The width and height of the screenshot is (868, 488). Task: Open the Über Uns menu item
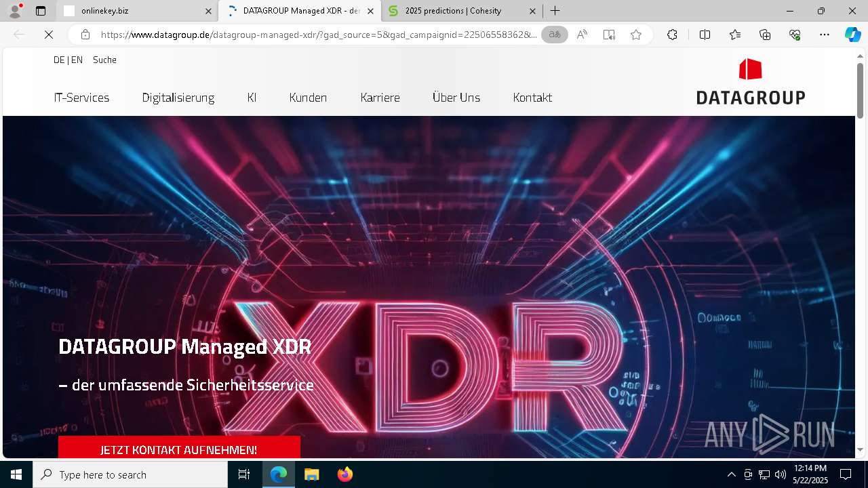456,98
